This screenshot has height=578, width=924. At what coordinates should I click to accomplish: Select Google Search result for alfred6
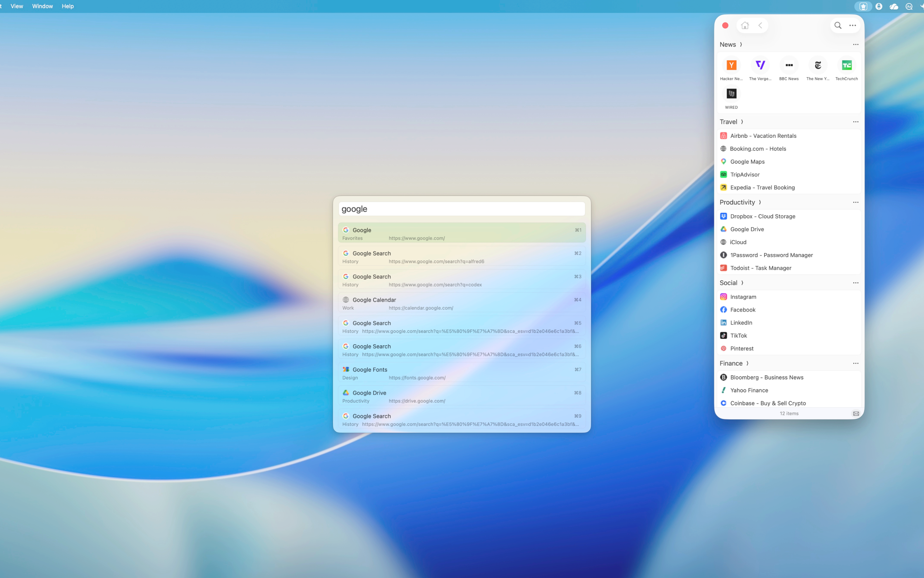(x=462, y=256)
